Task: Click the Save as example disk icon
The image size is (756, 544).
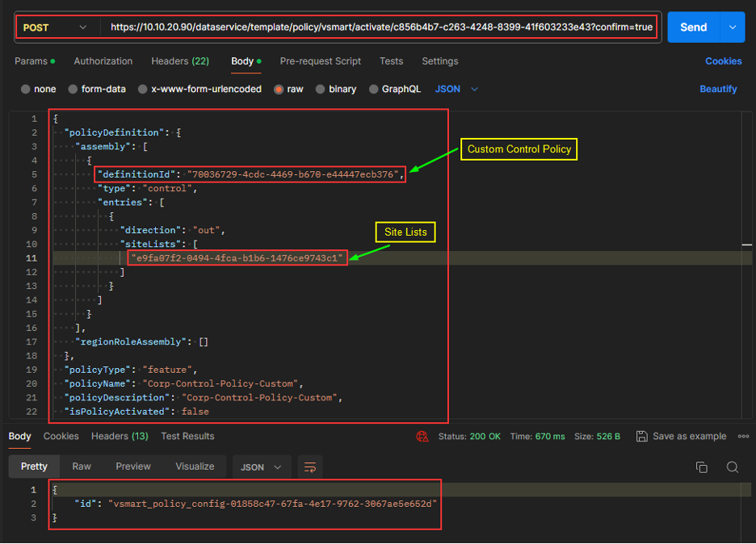Action: tap(641, 437)
